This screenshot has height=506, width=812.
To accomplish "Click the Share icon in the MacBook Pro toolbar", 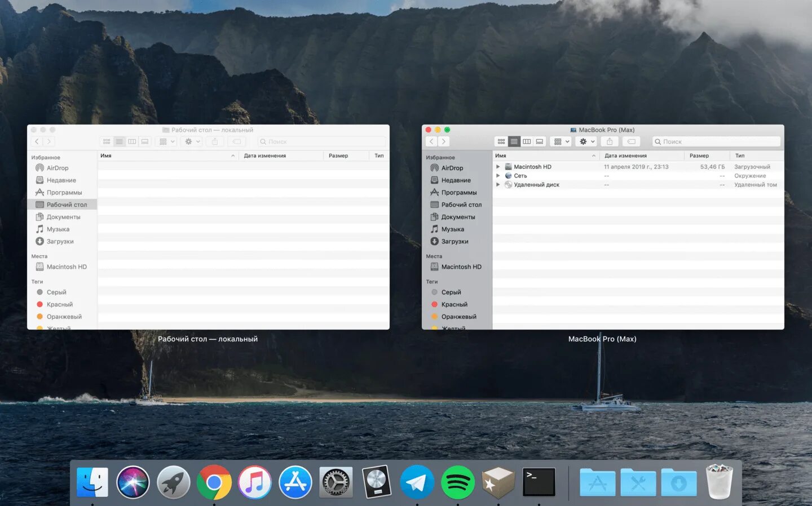I will 610,141.
